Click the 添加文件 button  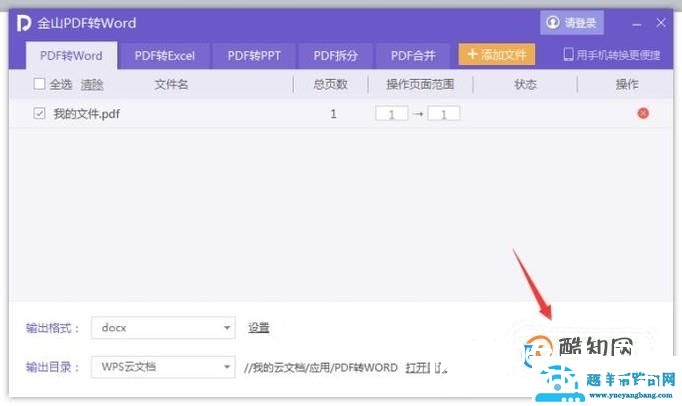pos(496,55)
